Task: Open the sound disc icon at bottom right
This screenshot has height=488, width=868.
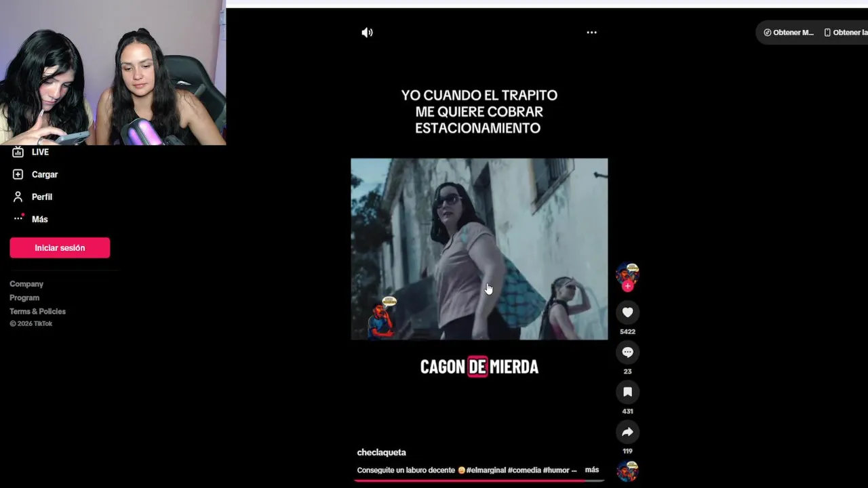Action: point(627,470)
